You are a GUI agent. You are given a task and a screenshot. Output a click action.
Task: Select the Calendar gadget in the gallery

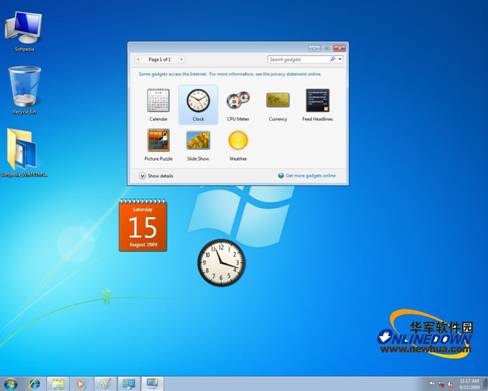click(x=158, y=105)
